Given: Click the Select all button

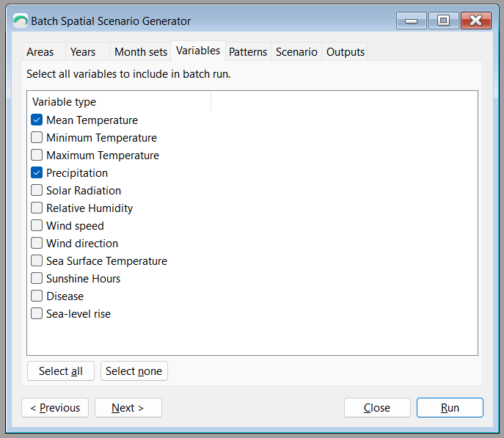Looking at the screenshot, I should point(61,371).
